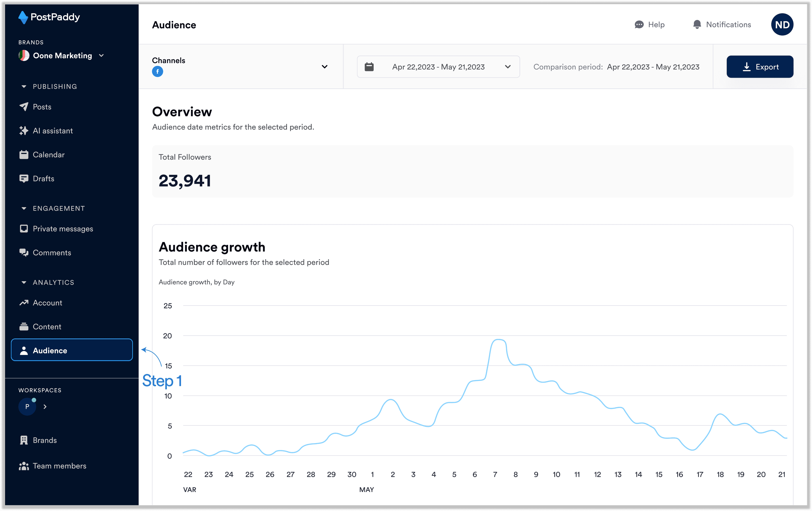Go to Account analytics

pos(47,303)
